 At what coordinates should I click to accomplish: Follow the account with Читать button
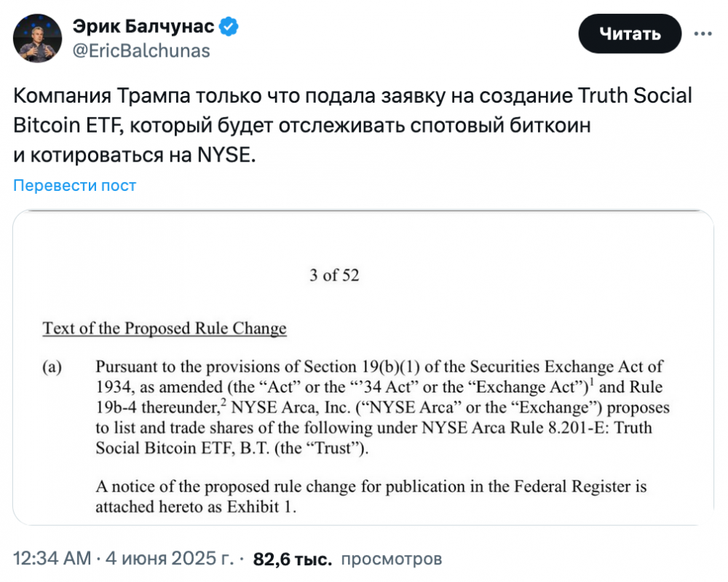(x=630, y=34)
